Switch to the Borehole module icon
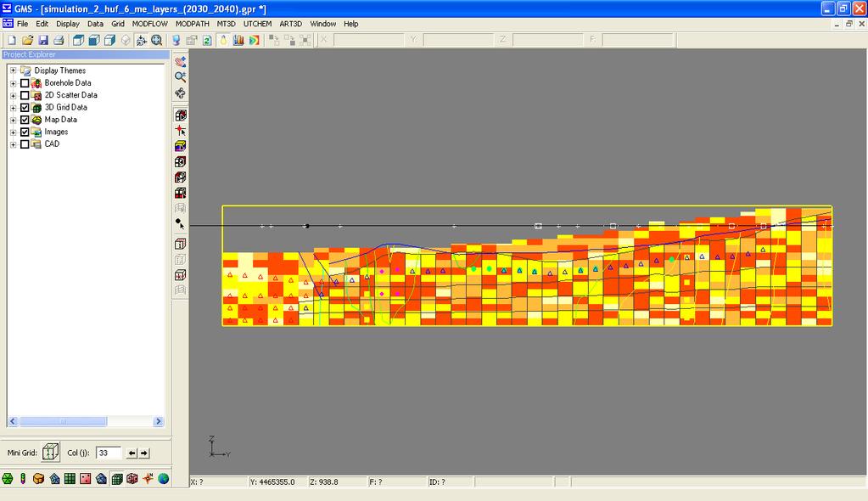 click(x=23, y=478)
